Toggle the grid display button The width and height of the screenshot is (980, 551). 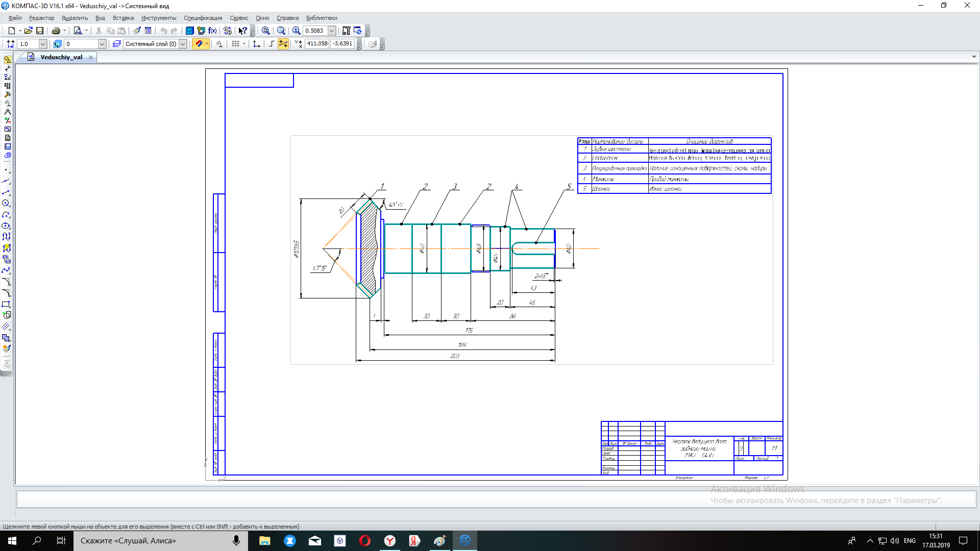tap(235, 44)
